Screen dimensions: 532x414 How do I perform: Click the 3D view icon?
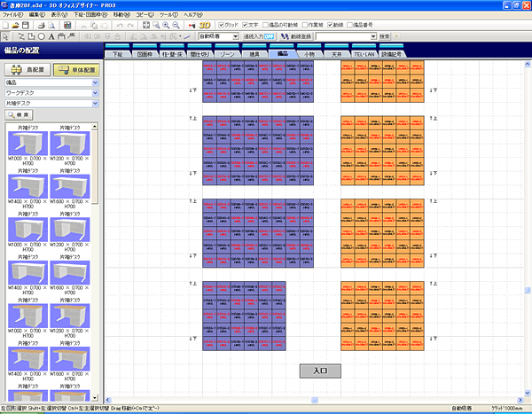point(204,26)
